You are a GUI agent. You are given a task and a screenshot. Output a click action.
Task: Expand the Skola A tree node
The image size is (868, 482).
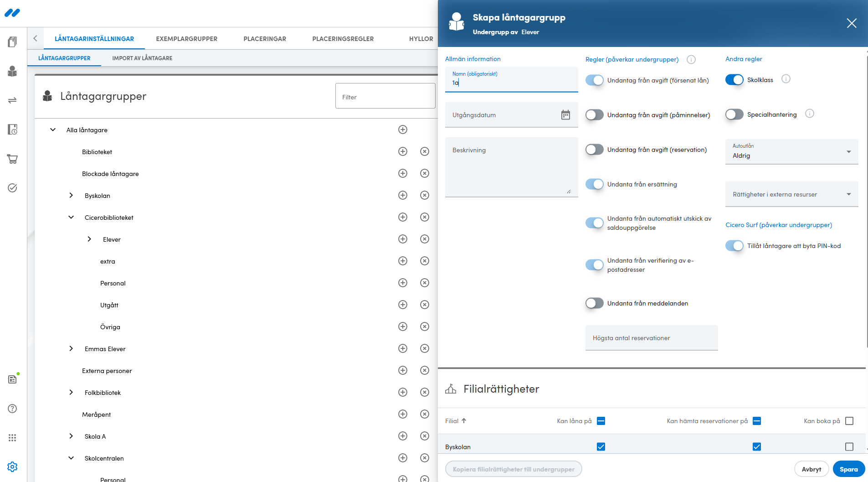click(x=71, y=436)
